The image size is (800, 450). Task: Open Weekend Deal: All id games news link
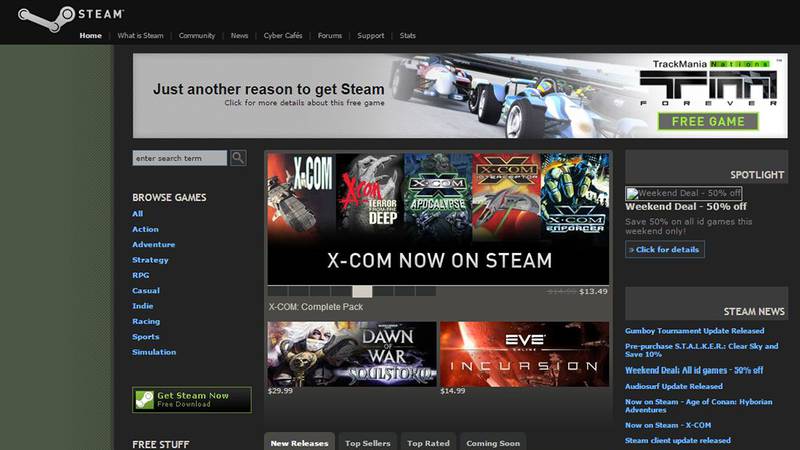(694, 370)
